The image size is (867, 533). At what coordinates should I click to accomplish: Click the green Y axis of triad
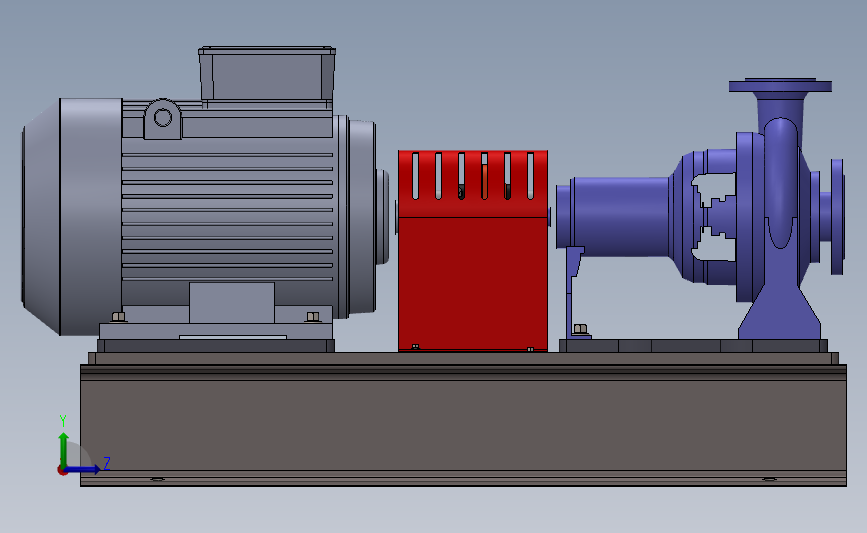point(64,449)
